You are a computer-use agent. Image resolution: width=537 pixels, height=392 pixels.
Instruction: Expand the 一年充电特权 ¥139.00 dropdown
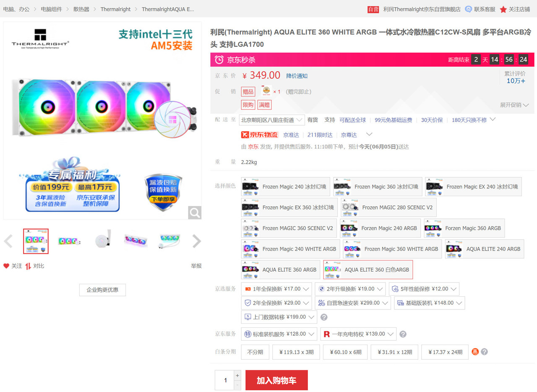pyautogui.click(x=358, y=334)
